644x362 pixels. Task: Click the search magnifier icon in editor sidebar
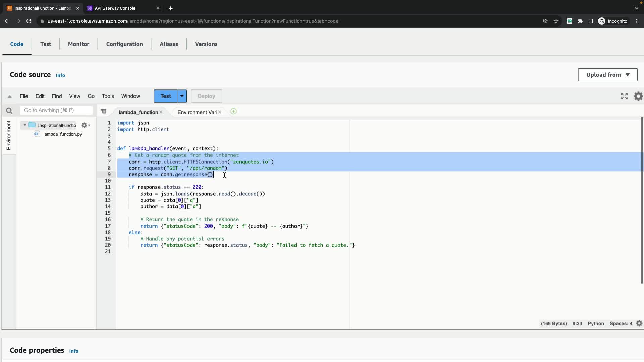(9, 111)
